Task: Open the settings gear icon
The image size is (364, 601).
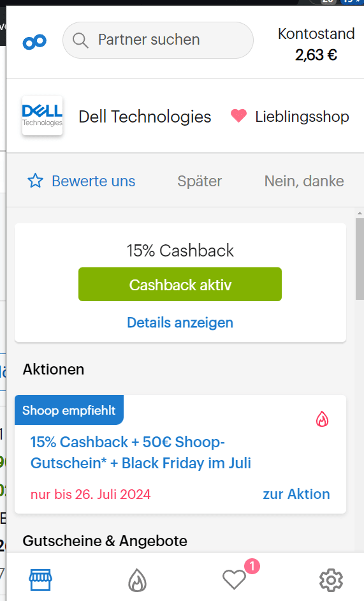Action: (x=331, y=580)
